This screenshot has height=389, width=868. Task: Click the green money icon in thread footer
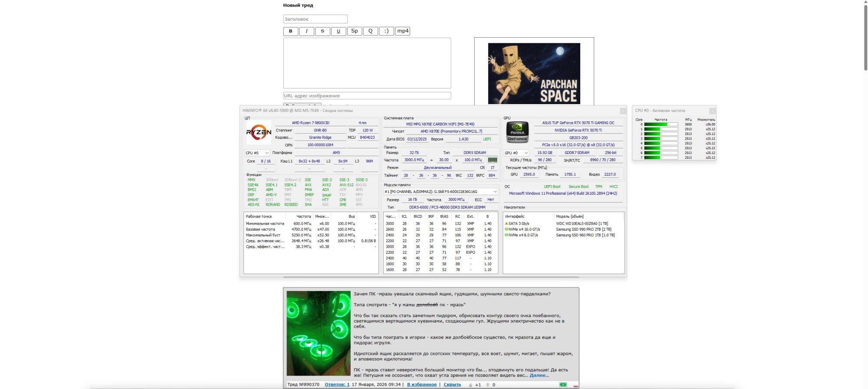pos(563,385)
